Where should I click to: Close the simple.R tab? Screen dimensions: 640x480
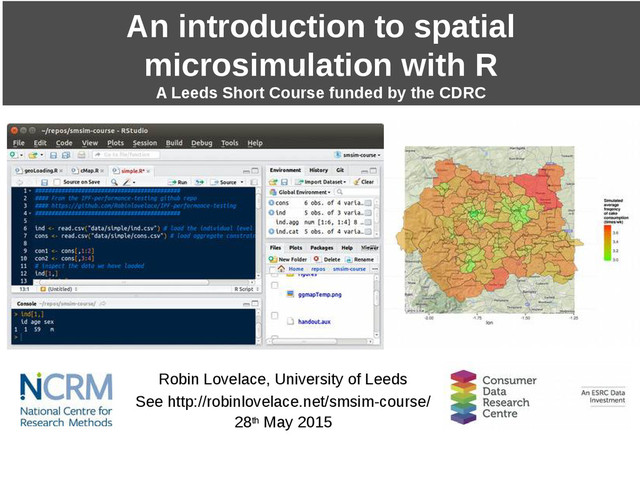tap(149, 171)
